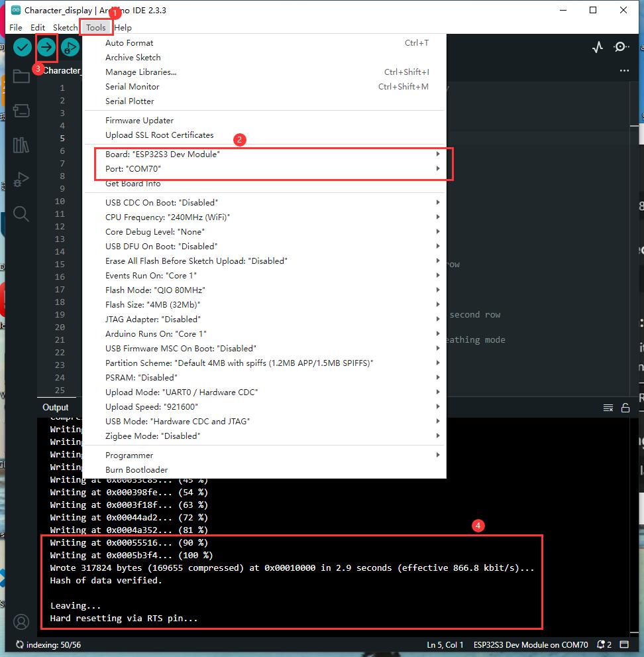Expand Arduino Runs On submenu
This screenshot has width=644, height=657.
click(264, 334)
